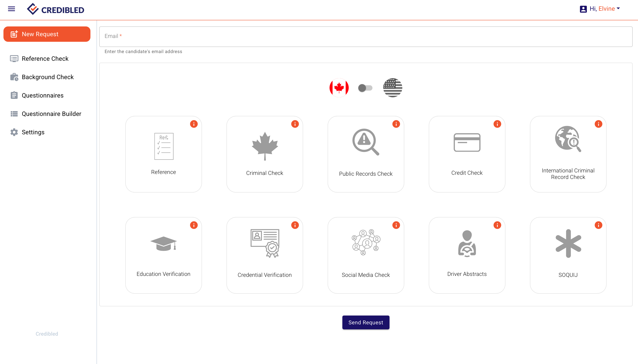This screenshot has width=638, height=364.
Task: Open Background Check in sidebar
Action: 48,77
